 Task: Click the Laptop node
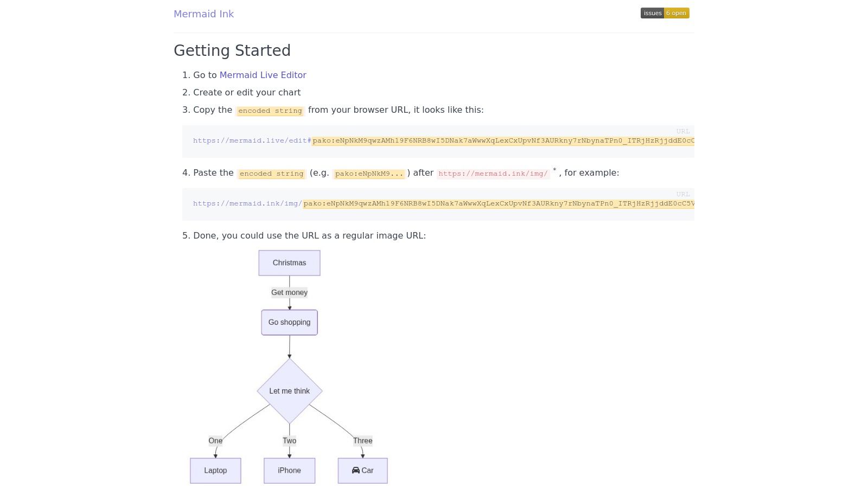click(215, 471)
